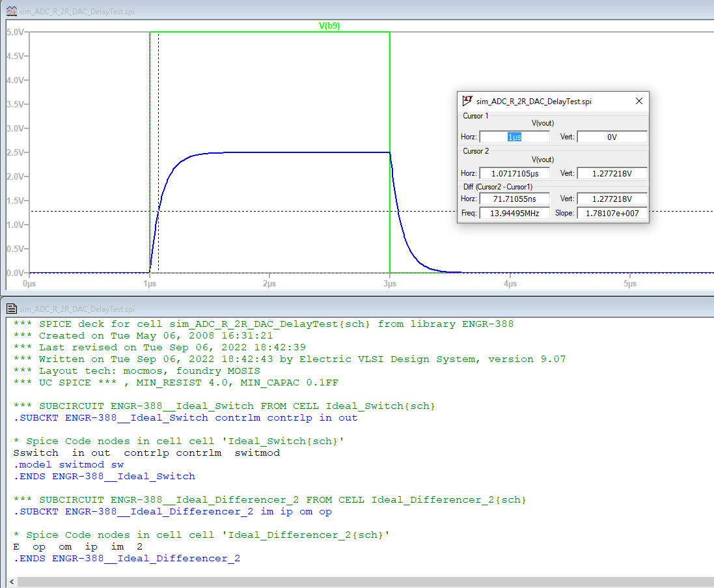Click the V(vout) label under Cursor 1

tap(543, 123)
